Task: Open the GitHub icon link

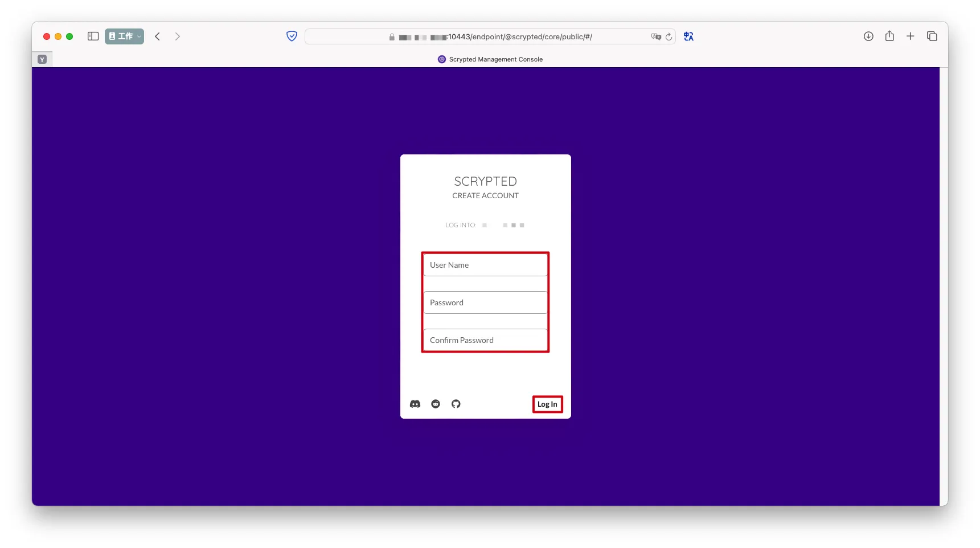Action: pos(456,404)
